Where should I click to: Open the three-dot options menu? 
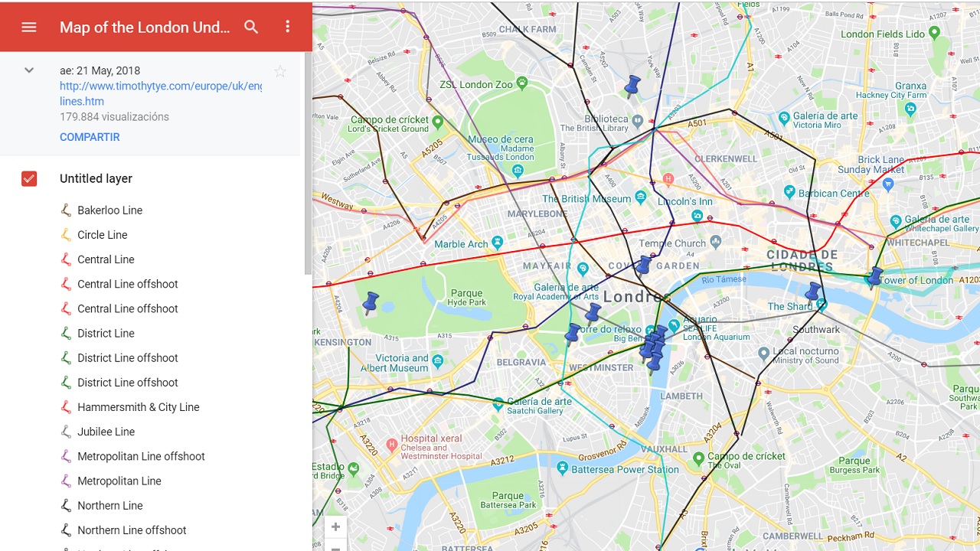pos(288,26)
